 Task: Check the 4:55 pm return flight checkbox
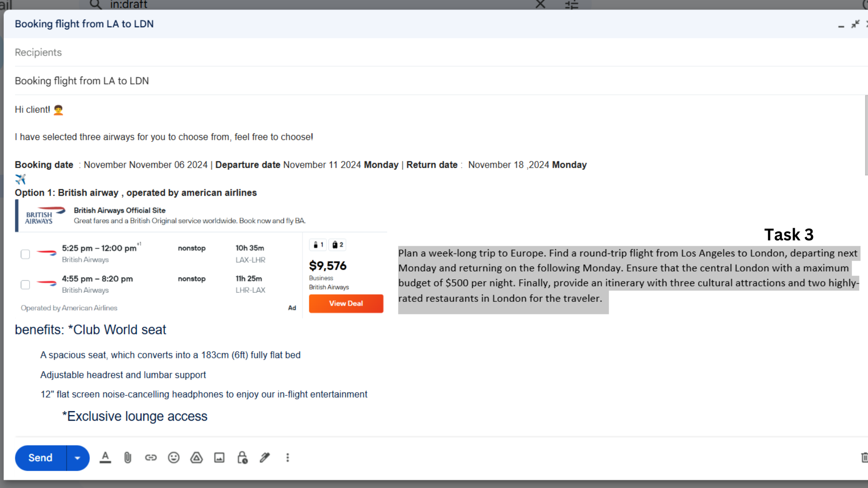[x=25, y=285]
